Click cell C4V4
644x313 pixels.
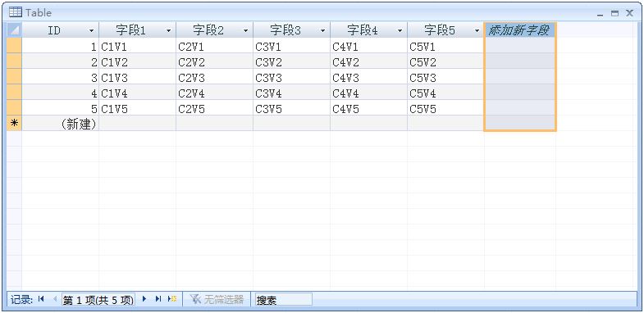pos(369,93)
